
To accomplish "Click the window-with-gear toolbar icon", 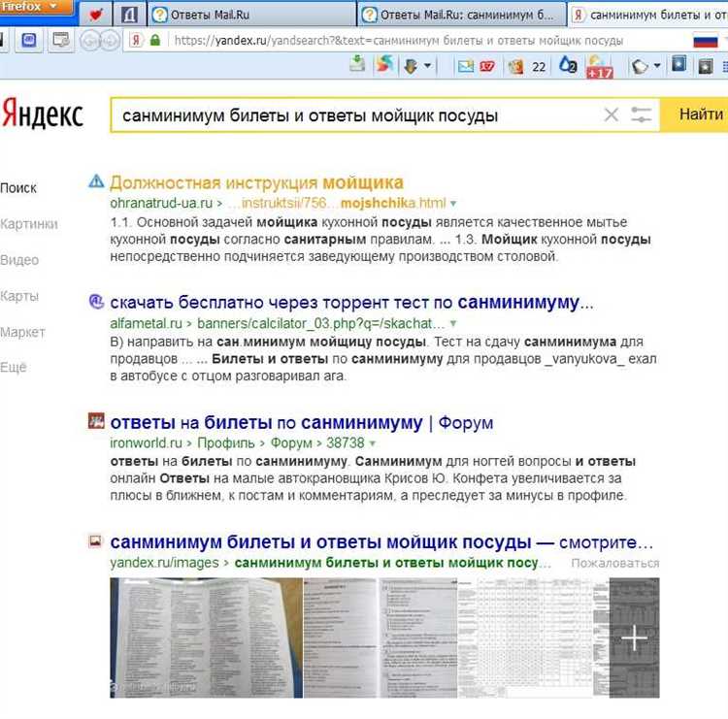I will 61,41.
